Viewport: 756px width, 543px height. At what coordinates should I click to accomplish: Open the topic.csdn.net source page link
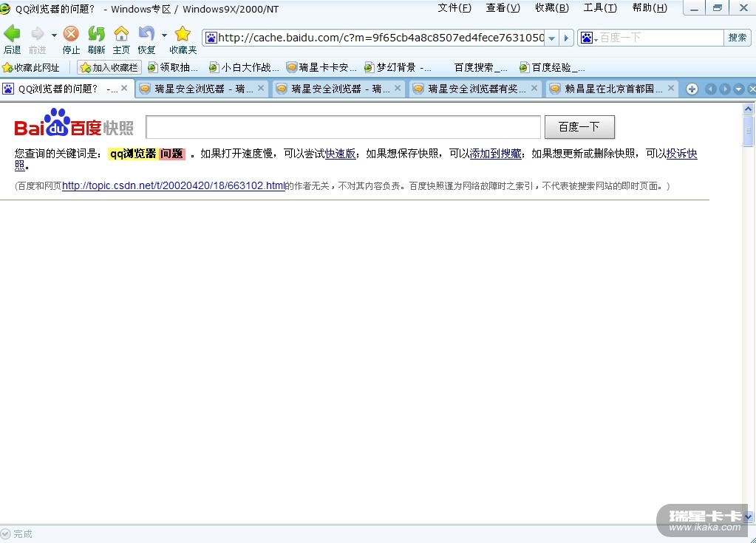174,186
